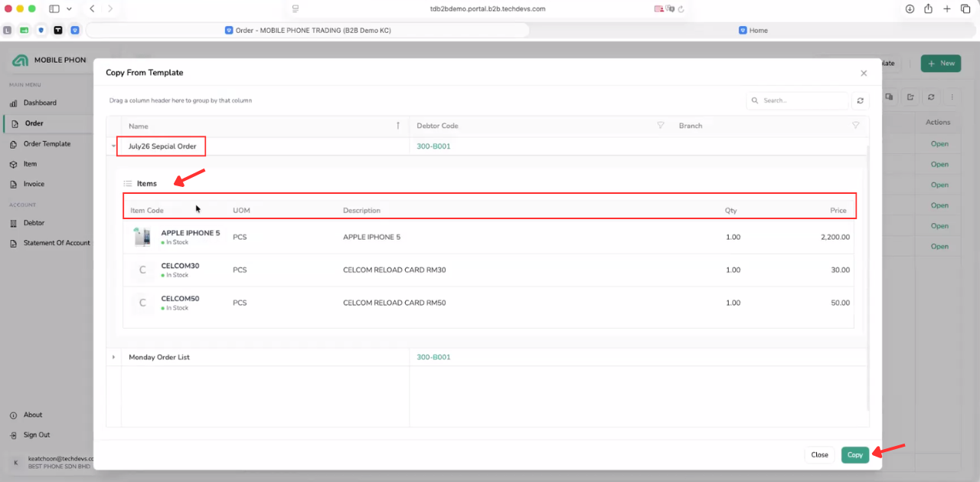Screen dimensions: 980x482
Task: Open the Debtor Code column filter icon
Action: [x=661, y=126]
